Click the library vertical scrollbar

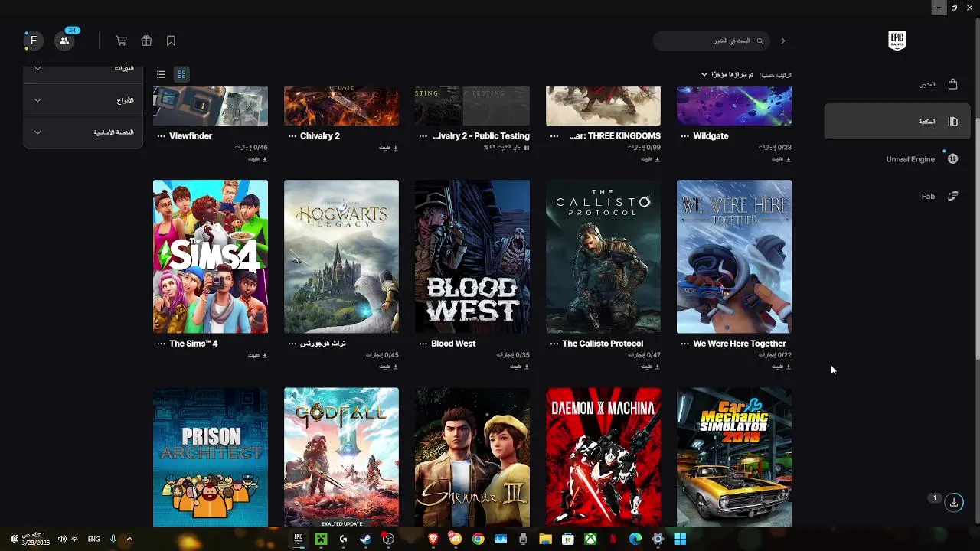pyautogui.click(x=977, y=237)
